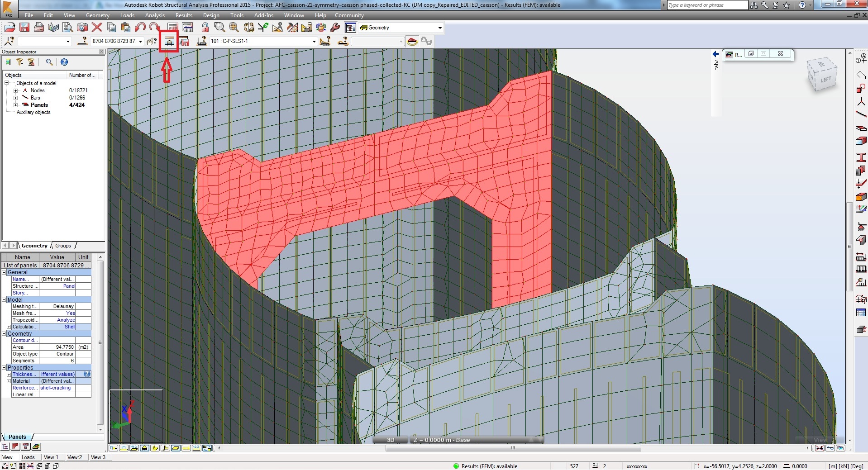Open the load case dropdown showing C-P-SLS1-1
The height and width of the screenshot is (470, 868).
313,41
